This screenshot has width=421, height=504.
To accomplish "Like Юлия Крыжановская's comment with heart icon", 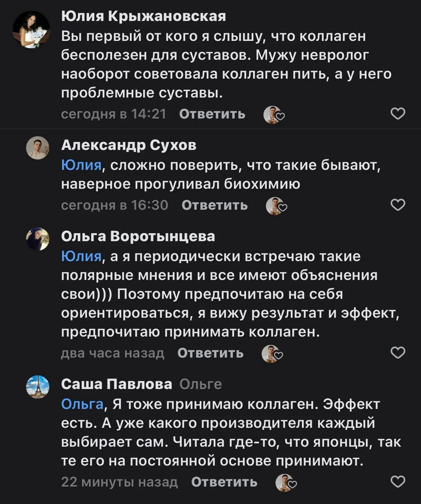I will (x=397, y=114).
